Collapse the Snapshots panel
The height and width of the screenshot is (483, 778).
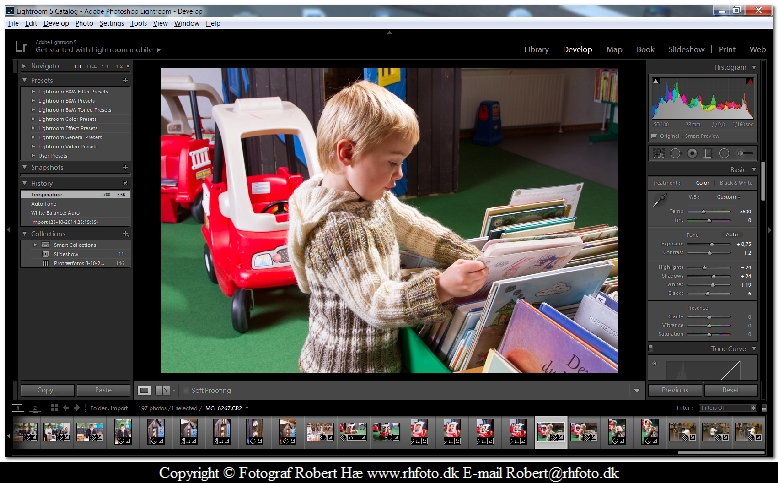point(24,167)
